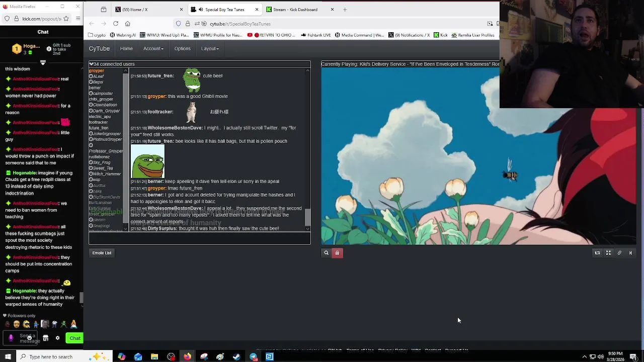Open the crypto bookmarks folder

coord(97,35)
